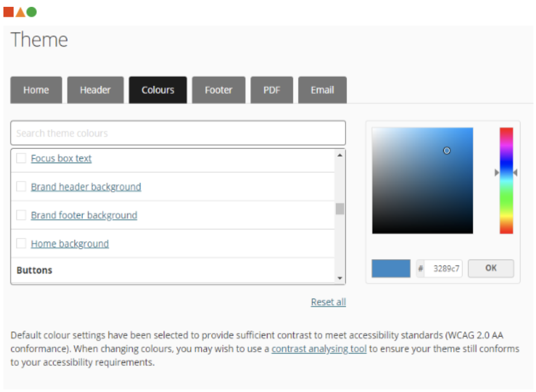The height and width of the screenshot is (392, 536).
Task: Open the Focus box text colour settings
Action: [61, 158]
